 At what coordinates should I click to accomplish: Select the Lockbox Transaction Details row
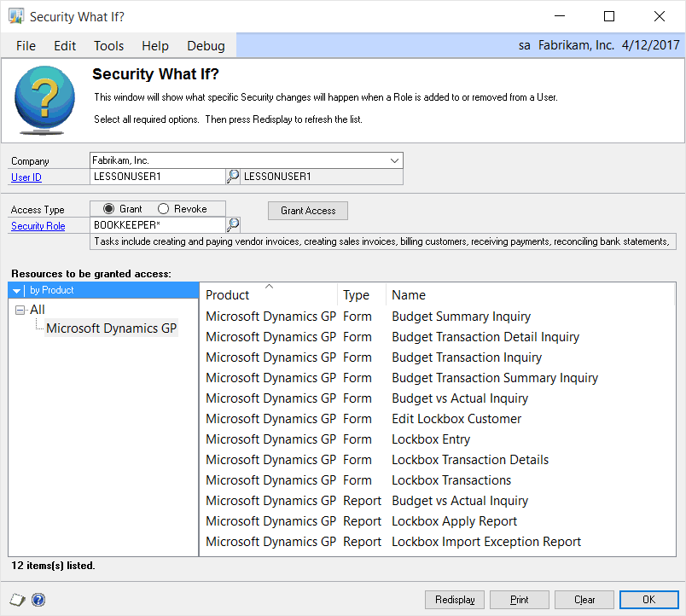(x=438, y=460)
